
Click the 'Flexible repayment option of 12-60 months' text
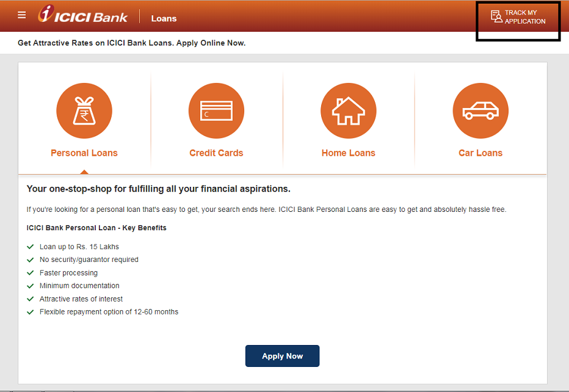click(109, 312)
